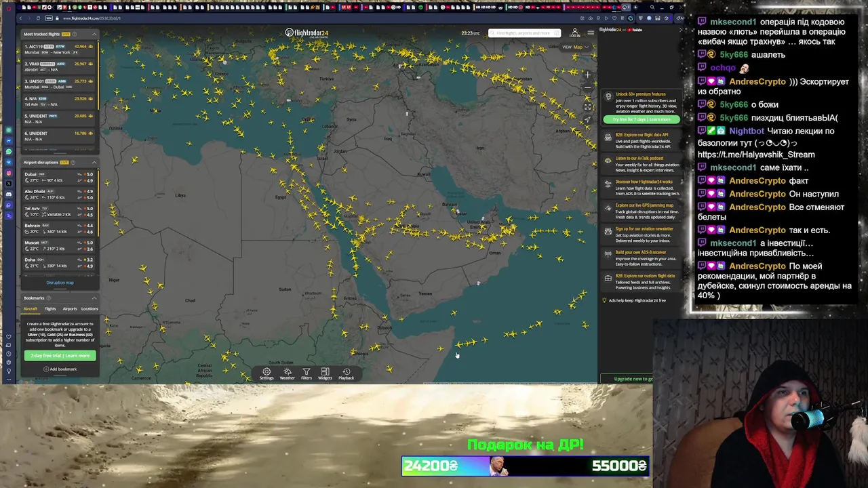Open B2B flight data API promo
The image size is (868, 488).
tap(641, 140)
